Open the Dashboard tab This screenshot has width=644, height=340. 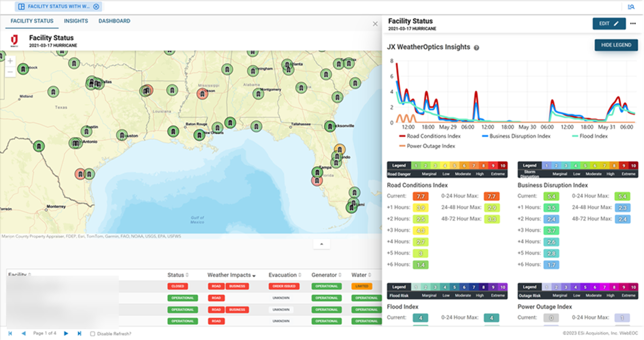[114, 21]
